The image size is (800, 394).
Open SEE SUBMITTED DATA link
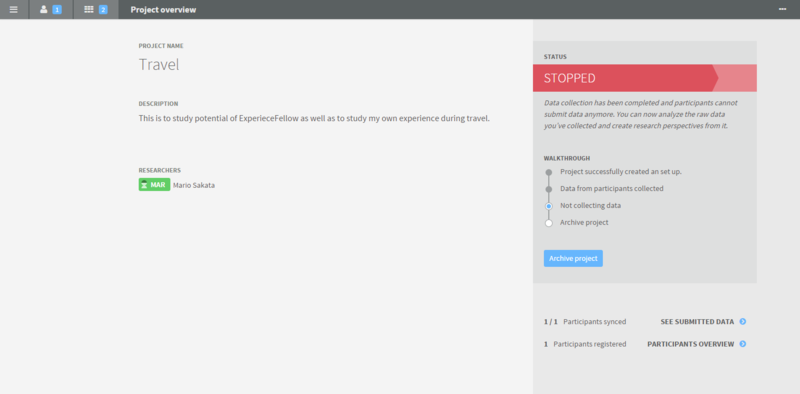coord(697,322)
